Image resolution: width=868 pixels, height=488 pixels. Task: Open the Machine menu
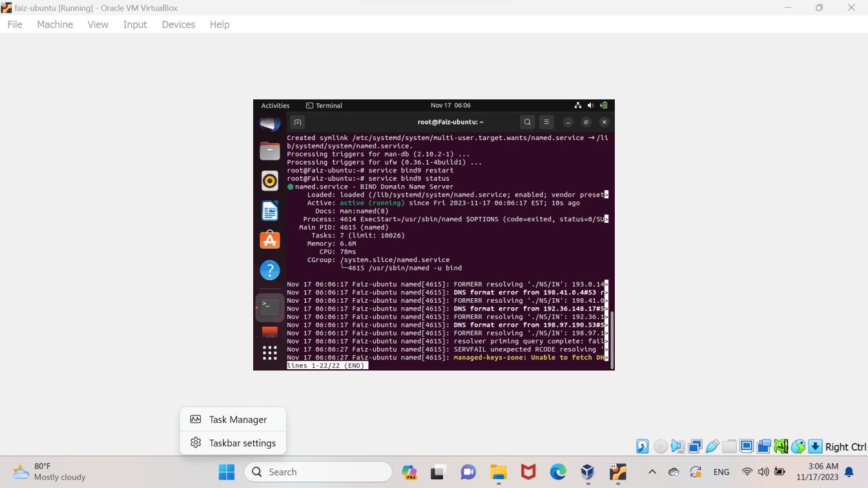pos(55,25)
